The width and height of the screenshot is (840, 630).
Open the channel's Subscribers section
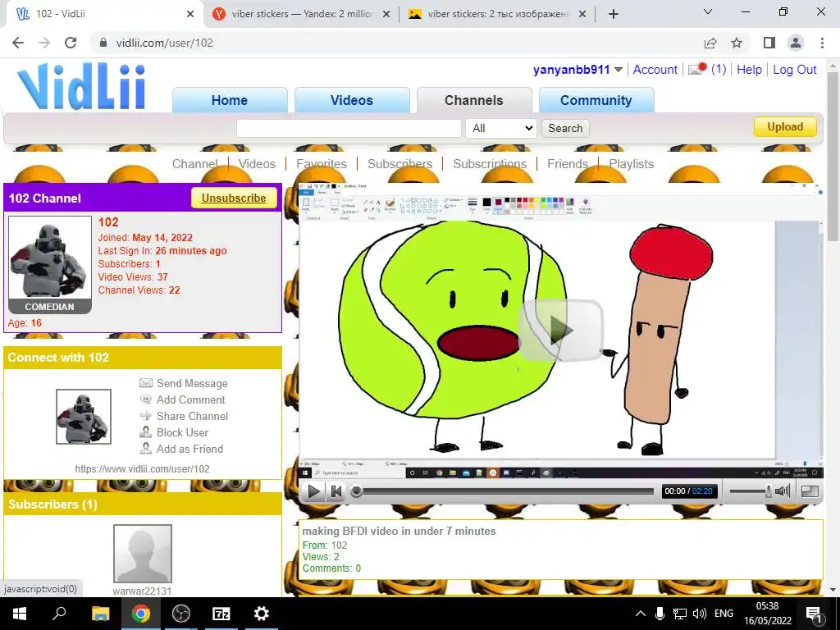pos(399,164)
